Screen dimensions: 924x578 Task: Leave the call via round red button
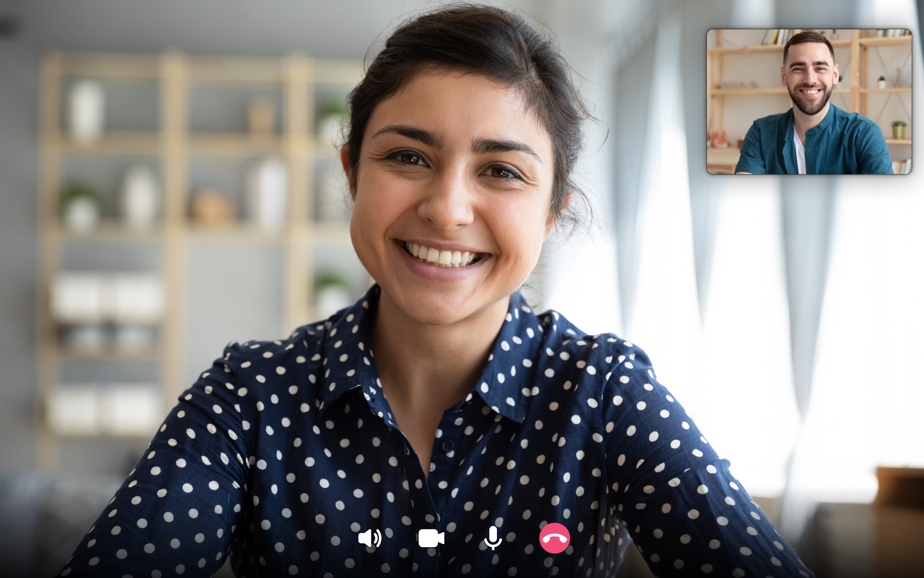click(x=554, y=538)
